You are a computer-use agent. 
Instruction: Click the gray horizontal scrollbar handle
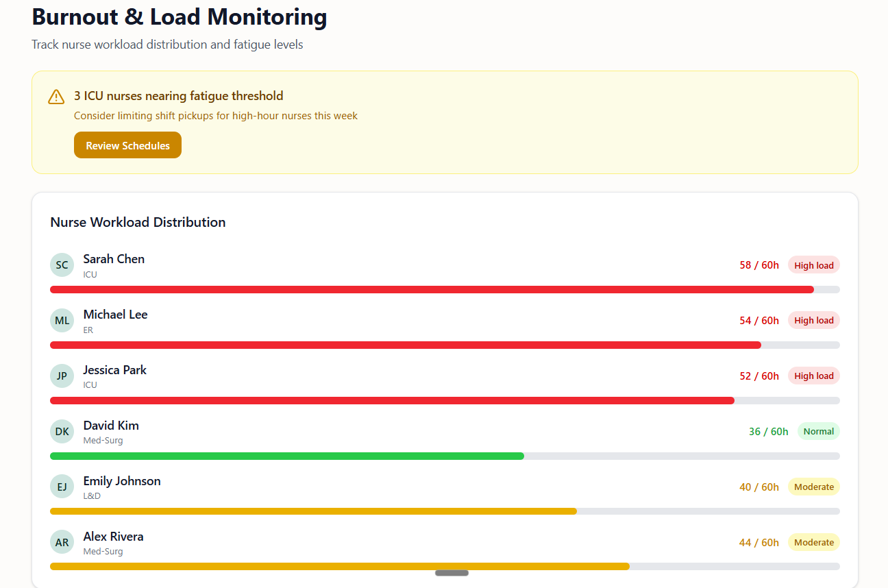coord(452,573)
